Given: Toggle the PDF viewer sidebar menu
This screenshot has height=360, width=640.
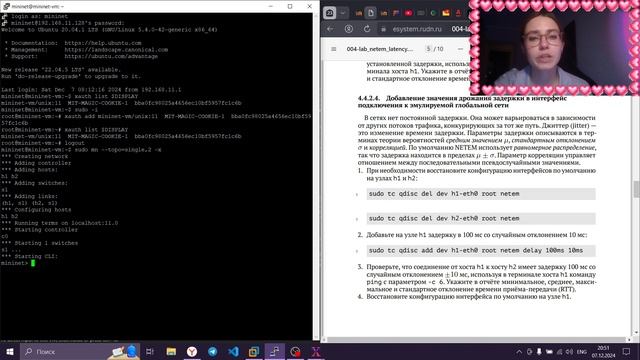Looking at the screenshot, I should point(333,49).
